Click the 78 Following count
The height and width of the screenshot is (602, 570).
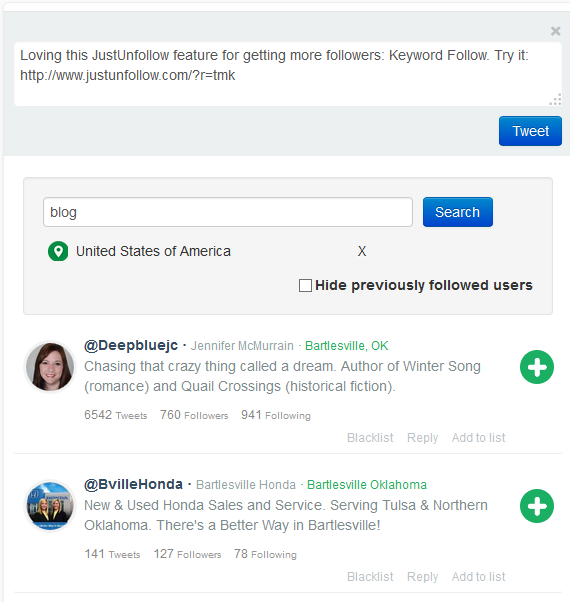tap(265, 554)
